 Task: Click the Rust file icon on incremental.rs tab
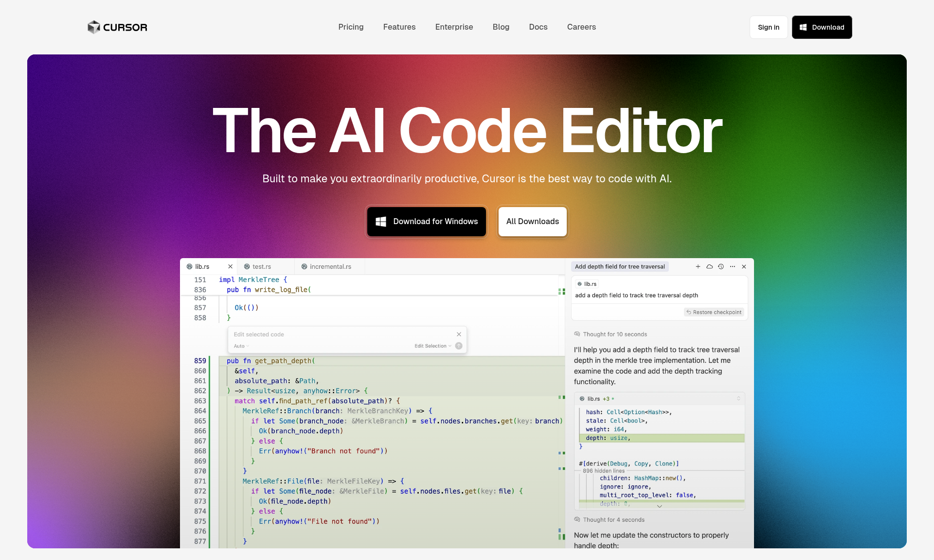pyautogui.click(x=305, y=266)
